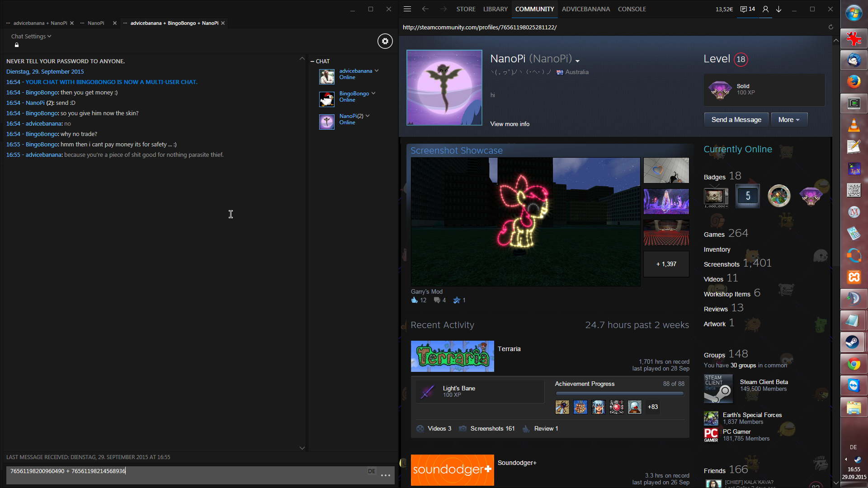Click the notifications icon showing 14
This screenshot has height=488, width=868.
point(748,9)
